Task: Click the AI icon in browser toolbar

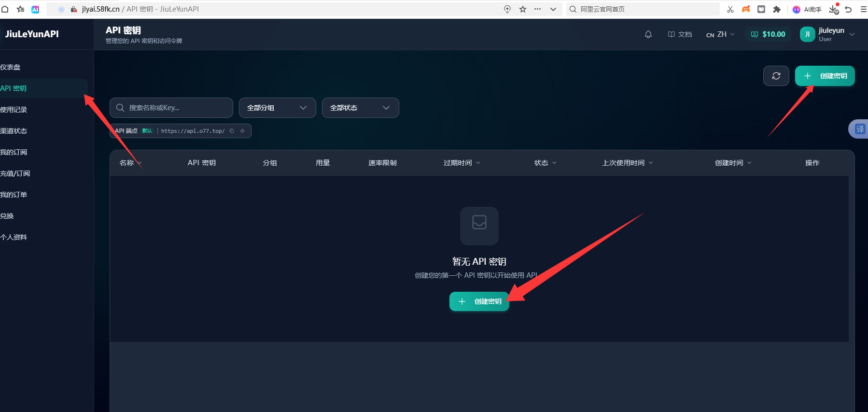Action: (x=35, y=9)
